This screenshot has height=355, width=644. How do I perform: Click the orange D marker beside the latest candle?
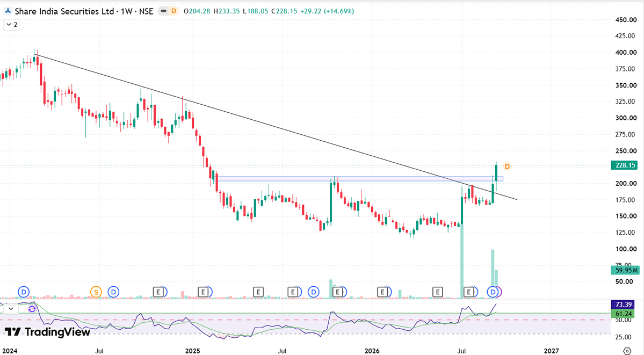point(507,166)
